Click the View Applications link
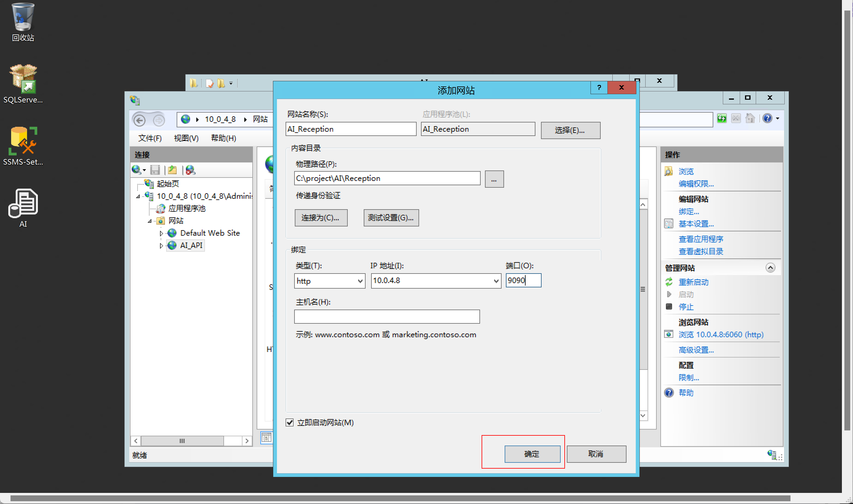Viewport: 853px width, 504px height. click(701, 239)
